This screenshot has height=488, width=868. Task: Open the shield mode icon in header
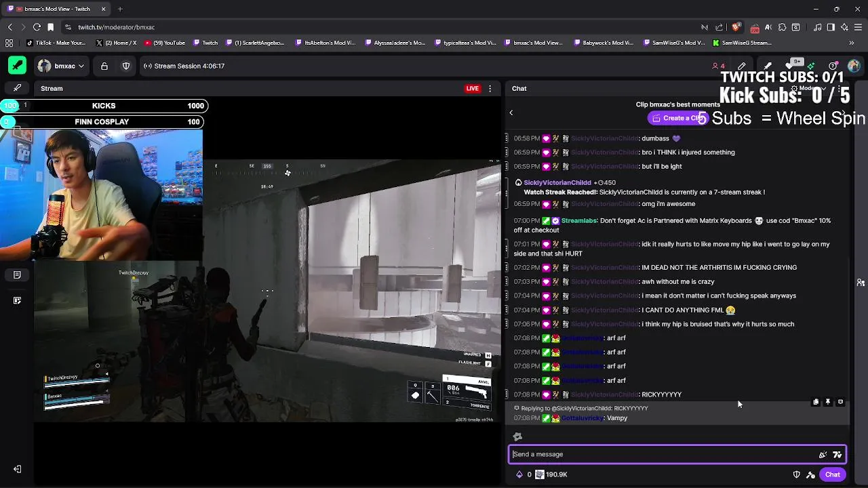pos(126,66)
